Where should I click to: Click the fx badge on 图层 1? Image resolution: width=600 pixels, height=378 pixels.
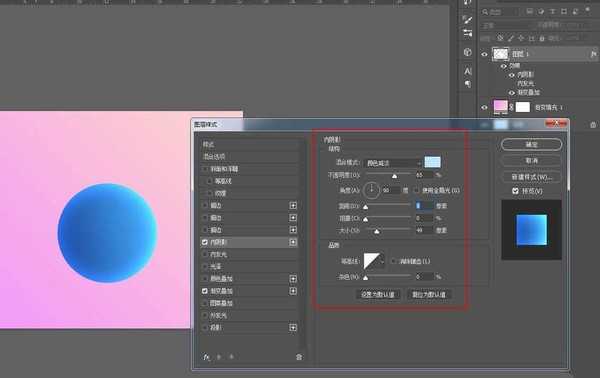pos(593,54)
